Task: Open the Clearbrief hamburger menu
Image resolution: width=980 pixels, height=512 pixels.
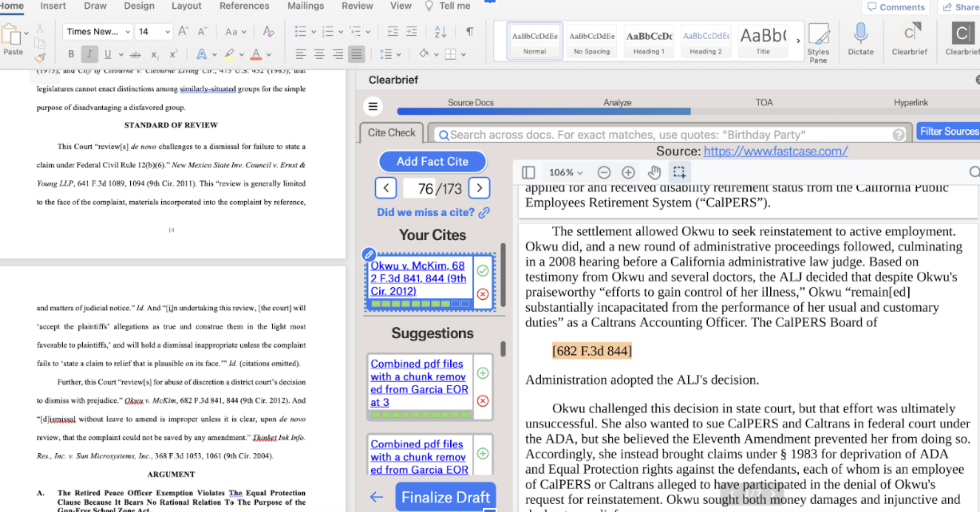Action: tap(373, 106)
